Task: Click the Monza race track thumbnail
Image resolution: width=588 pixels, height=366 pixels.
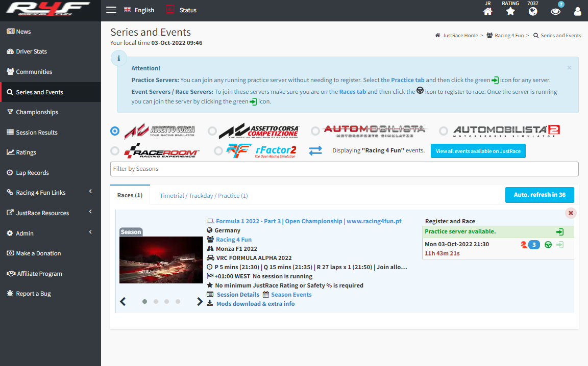Action: tap(161, 259)
